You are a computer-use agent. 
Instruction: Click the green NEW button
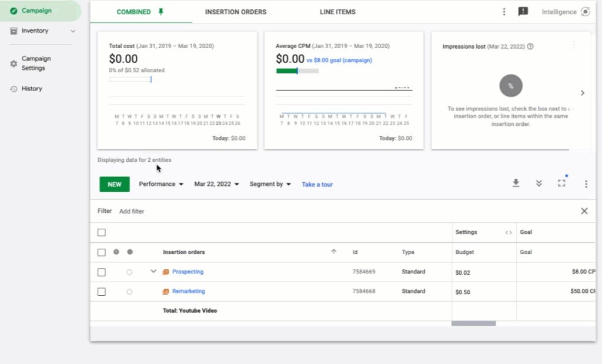coord(115,184)
